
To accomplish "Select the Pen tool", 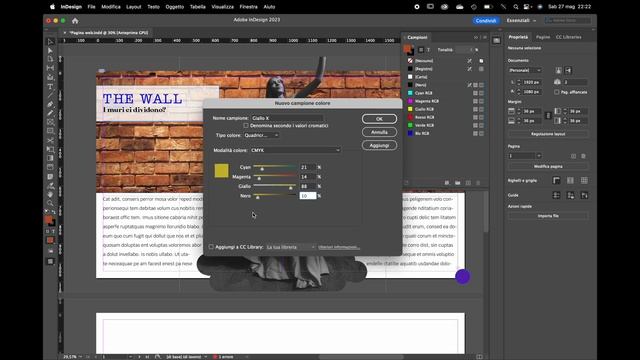I will coord(50,104).
